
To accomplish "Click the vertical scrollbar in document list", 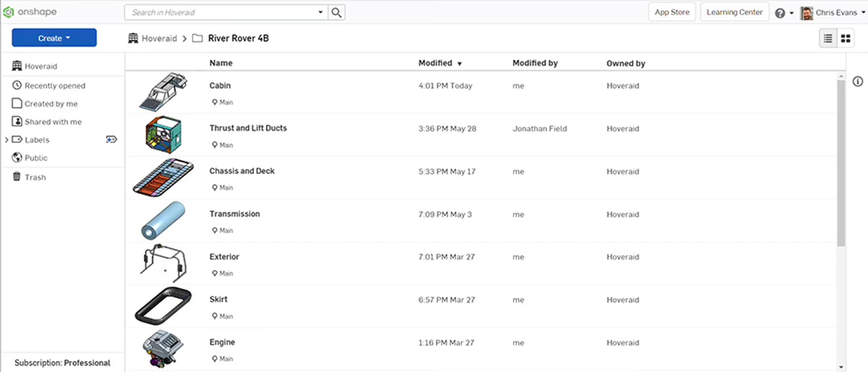I will coord(841,163).
